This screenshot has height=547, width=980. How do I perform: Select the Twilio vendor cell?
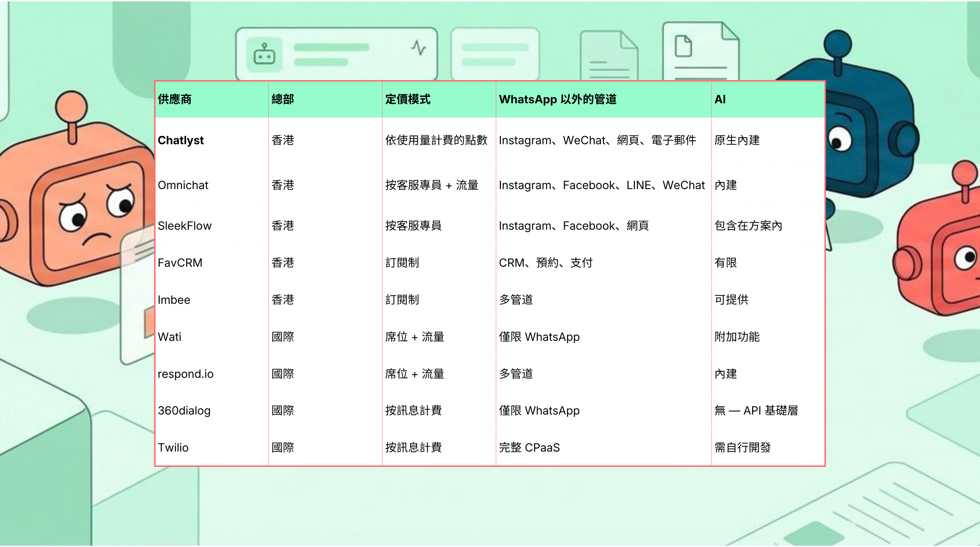coord(212,447)
